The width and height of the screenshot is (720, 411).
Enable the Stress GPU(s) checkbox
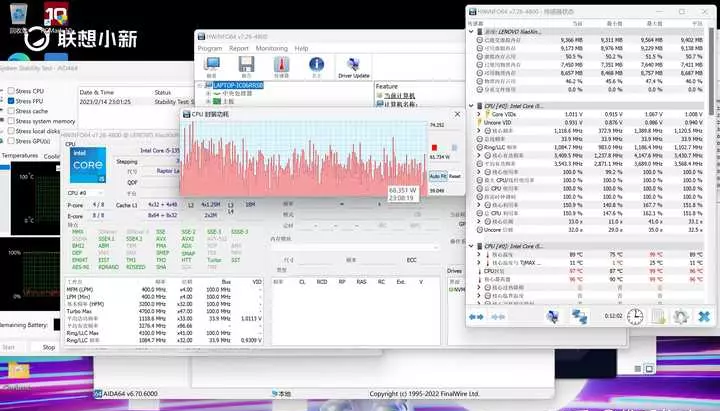(x=11, y=141)
